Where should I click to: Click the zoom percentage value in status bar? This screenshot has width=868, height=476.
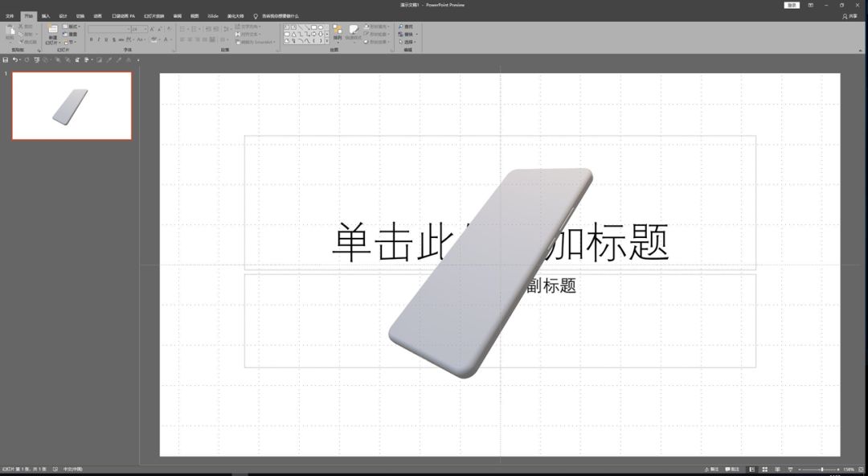849,470
